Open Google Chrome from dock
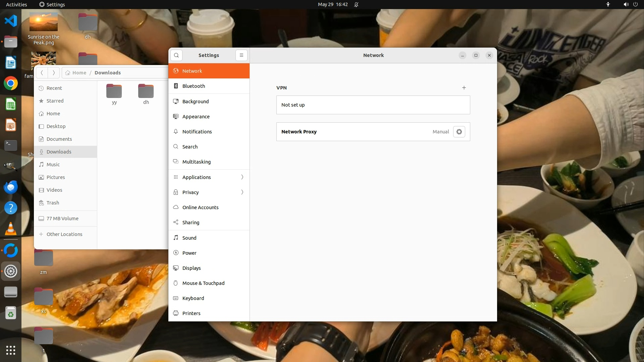 click(11, 83)
